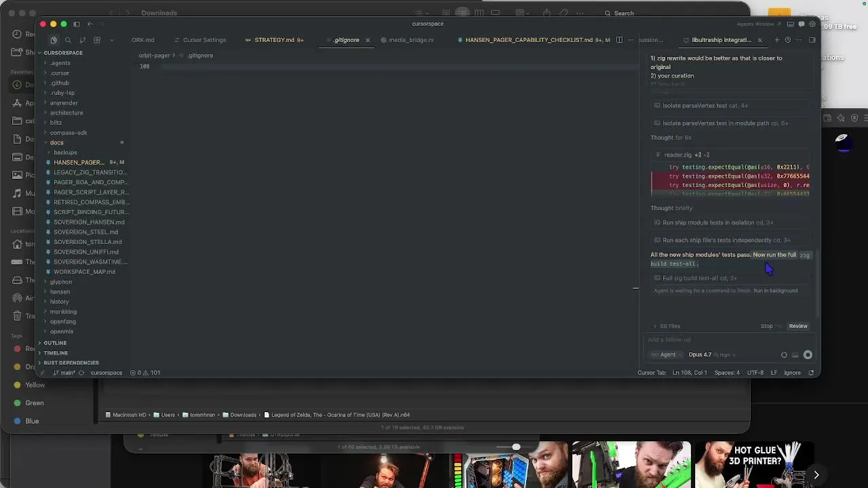The width and height of the screenshot is (868, 488).
Task: Click the context usage circle icon
Action: click(784, 355)
